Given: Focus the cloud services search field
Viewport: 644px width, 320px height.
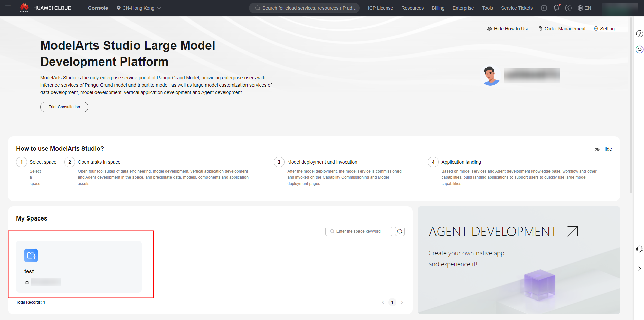Looking at the screenshot, I should click(304, 8).
